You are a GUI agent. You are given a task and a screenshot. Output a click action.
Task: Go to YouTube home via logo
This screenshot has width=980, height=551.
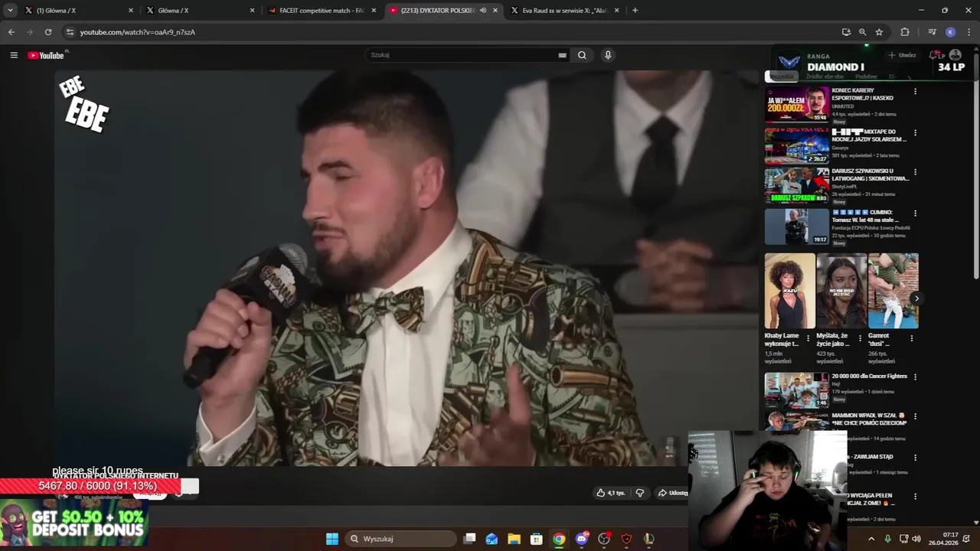click(46, 55)
